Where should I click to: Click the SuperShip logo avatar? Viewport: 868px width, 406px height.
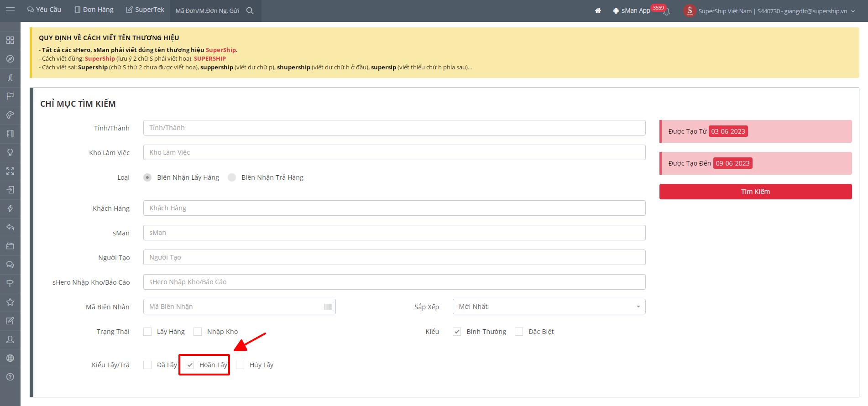click(690, 10)
